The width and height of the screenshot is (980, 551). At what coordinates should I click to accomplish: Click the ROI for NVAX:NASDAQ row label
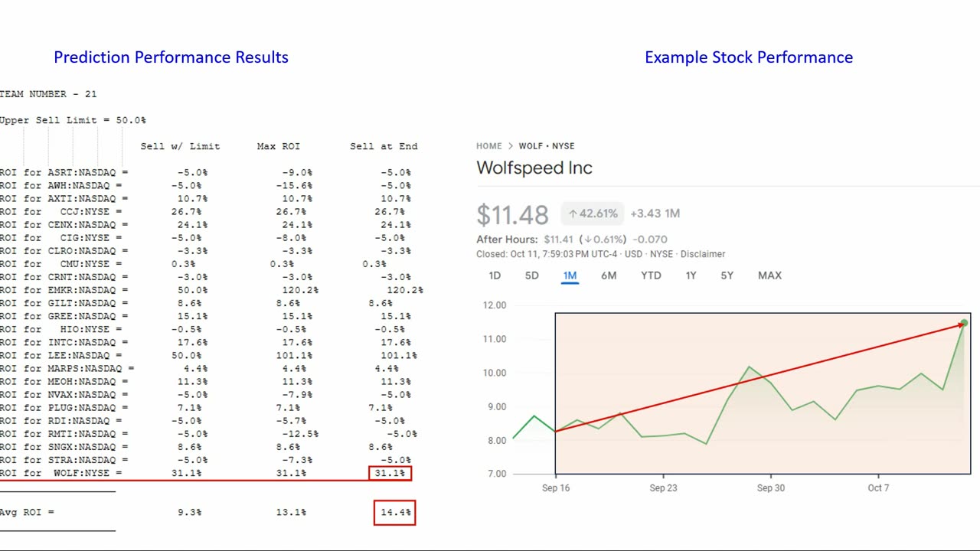64,394
